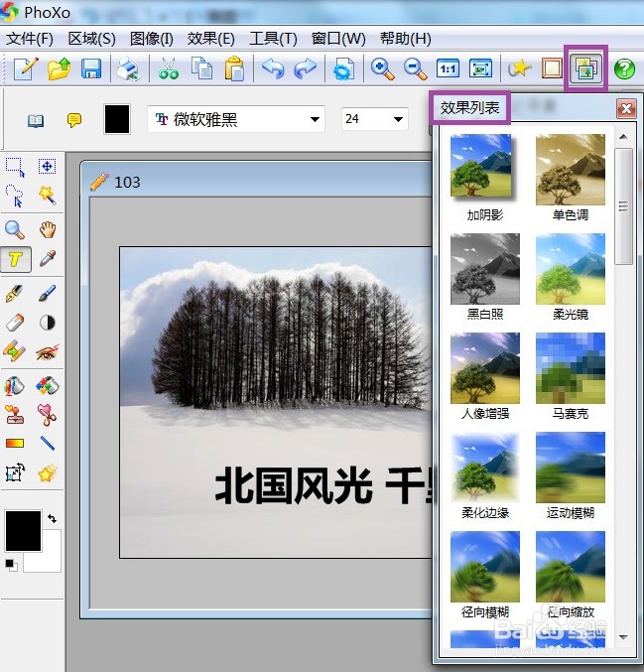The height and width of the screenshot is (672, 644).
Task: Swap foreground and background colors
Action: [x=53, y=518]
